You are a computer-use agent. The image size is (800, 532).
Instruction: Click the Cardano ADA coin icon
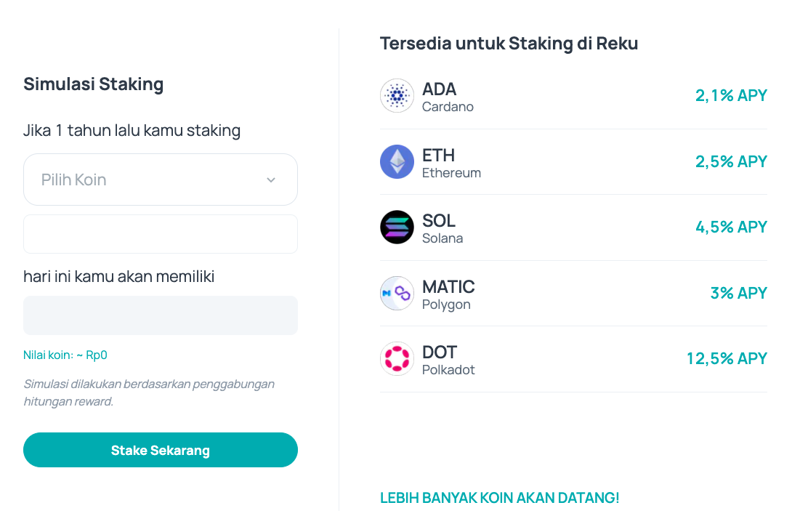click(x=397, y=96)
